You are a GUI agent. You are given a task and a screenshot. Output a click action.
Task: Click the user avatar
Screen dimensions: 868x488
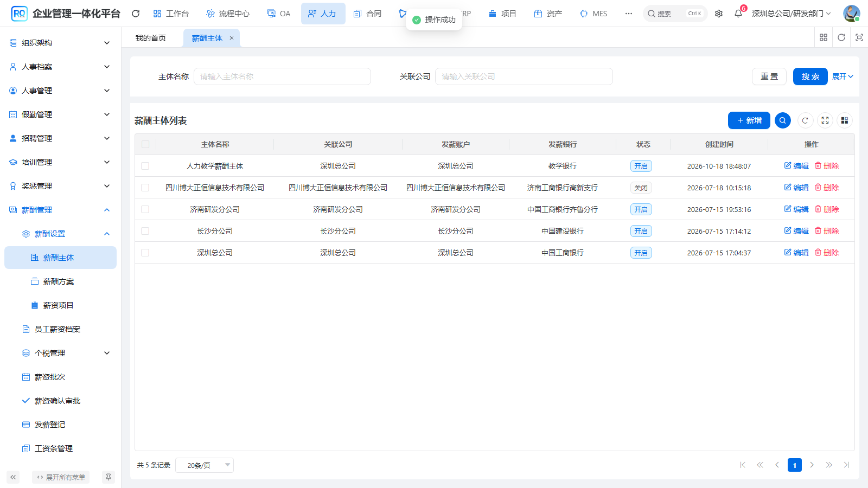(852, 14)
